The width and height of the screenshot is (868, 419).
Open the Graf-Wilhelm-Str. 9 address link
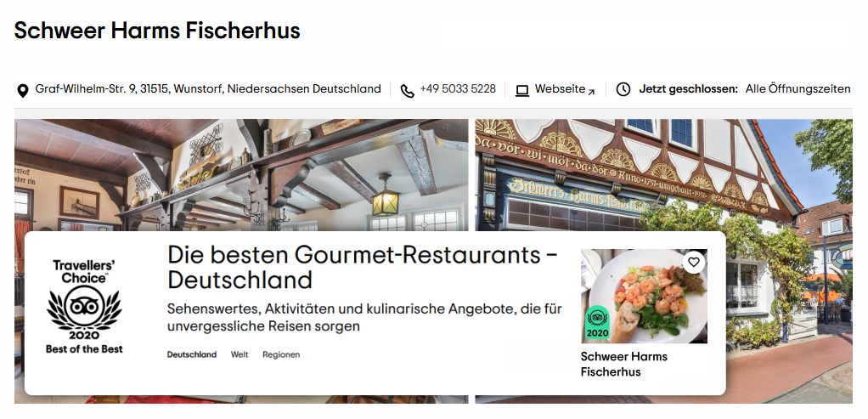(208, 88)
